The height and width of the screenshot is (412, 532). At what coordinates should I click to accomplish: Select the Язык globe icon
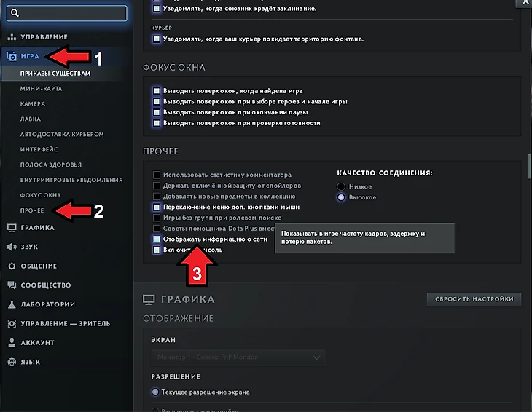point(12,362)
